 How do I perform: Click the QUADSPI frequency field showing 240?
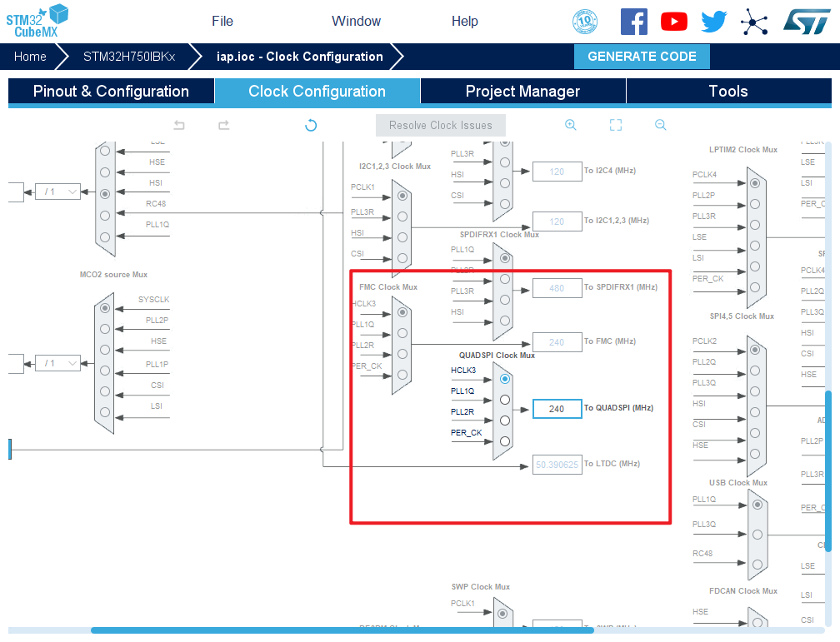coord(557,409)
